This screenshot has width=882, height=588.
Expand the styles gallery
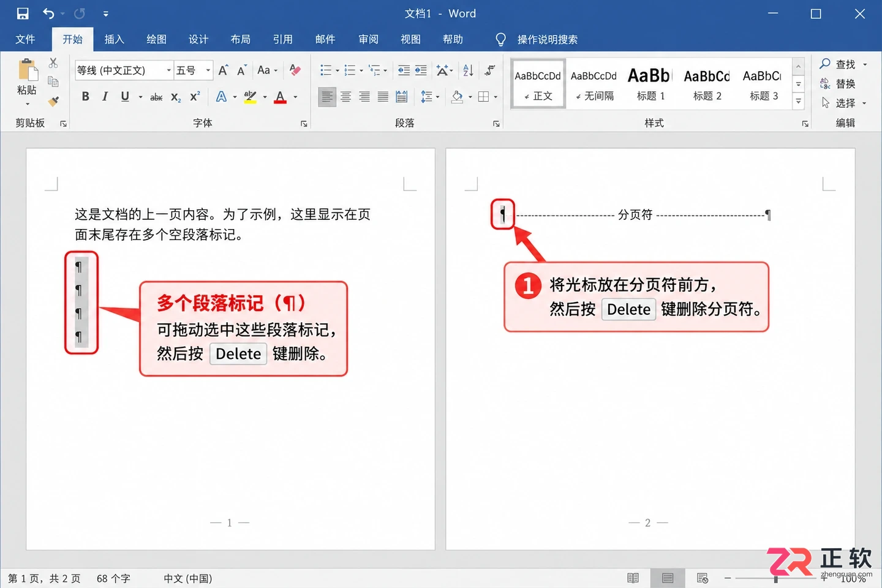coord(798,102)
